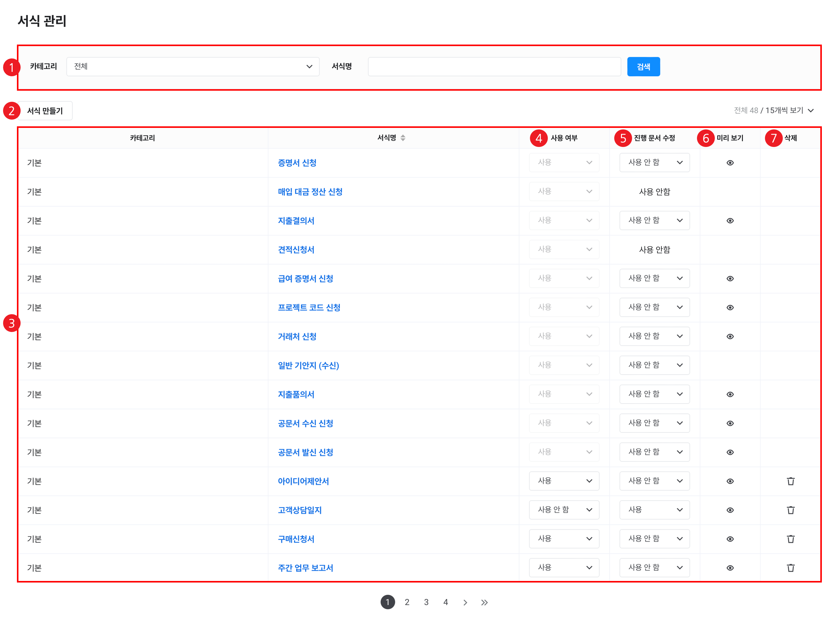This screenshot has width=840, height=624.
Task: Click the 서식 만들기 button
Action: 45,111
